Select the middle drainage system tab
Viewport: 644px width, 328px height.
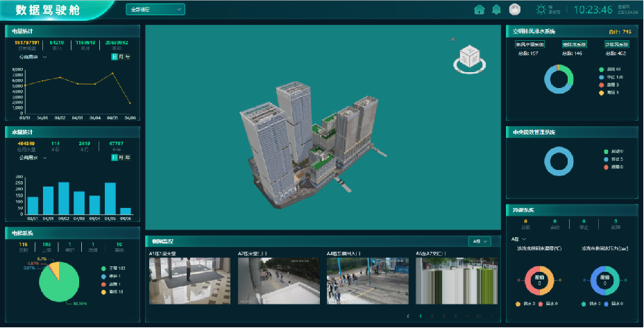pos(573,44)
